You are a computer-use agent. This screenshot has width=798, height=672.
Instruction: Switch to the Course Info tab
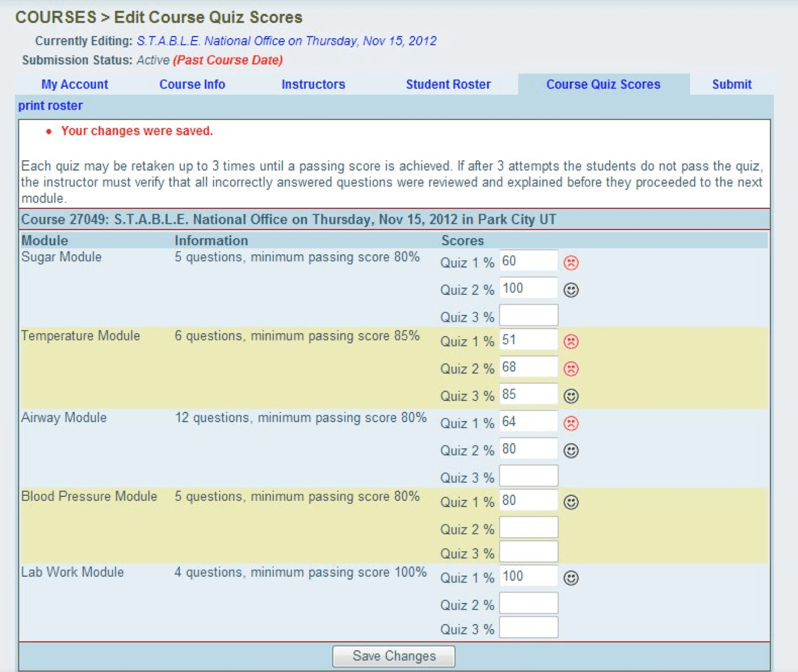192,84
